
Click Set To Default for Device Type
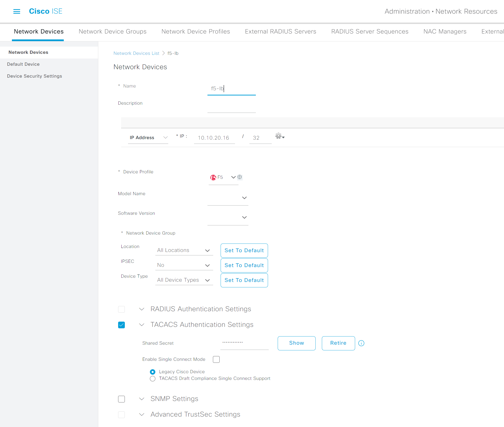click(244, 280)
